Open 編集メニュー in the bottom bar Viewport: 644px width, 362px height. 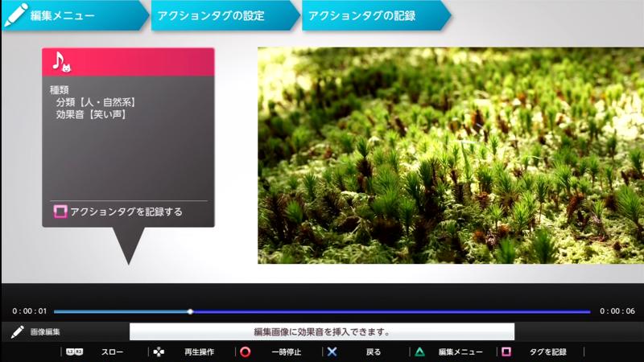[x=460, y=352]
